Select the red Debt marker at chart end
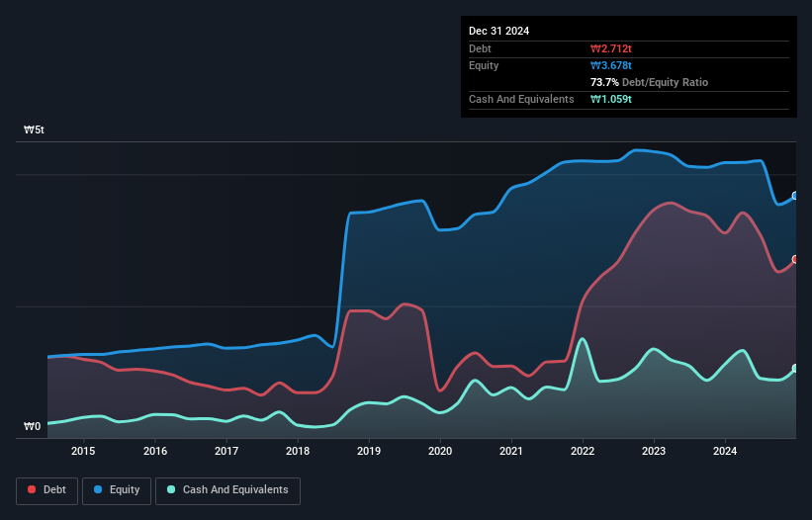 pyautogui.click(x=795, y=259)
